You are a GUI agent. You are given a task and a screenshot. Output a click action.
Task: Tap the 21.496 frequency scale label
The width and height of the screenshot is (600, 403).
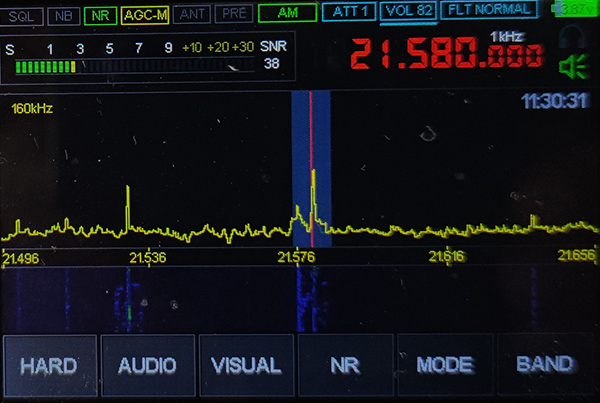(21, 259)
